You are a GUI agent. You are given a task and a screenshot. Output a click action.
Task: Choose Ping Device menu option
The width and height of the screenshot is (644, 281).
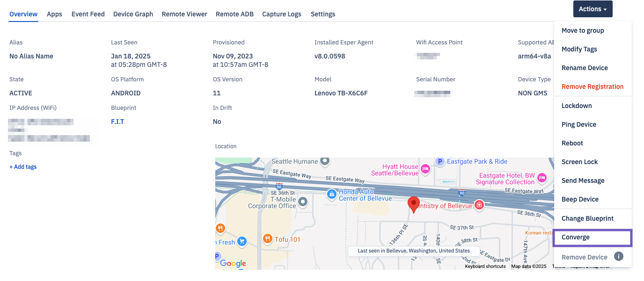pos(593,124)
